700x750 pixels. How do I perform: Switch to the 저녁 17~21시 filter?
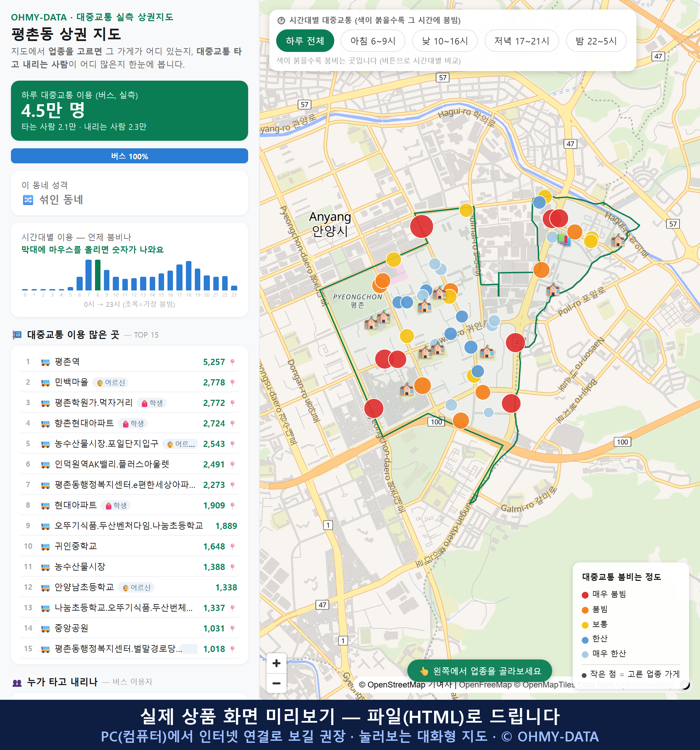click(x=522, y=41)
